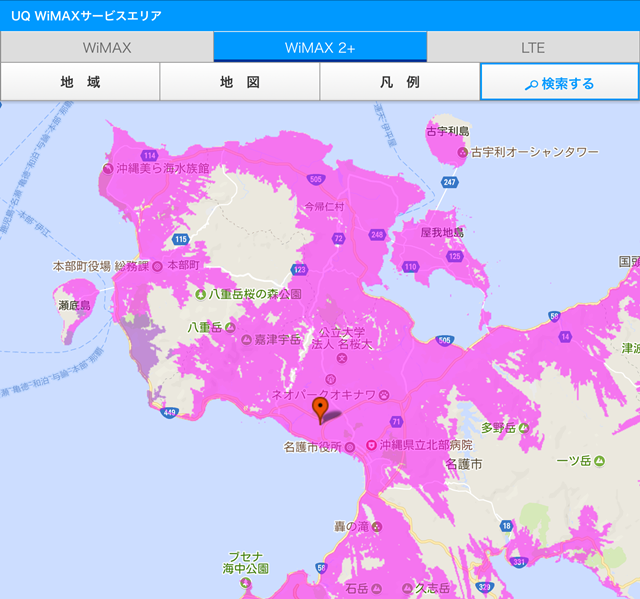This screenshot has height=599, width=640.
Task: Click the 一ツ岳 mountain icon
Action: coord(599,461)
